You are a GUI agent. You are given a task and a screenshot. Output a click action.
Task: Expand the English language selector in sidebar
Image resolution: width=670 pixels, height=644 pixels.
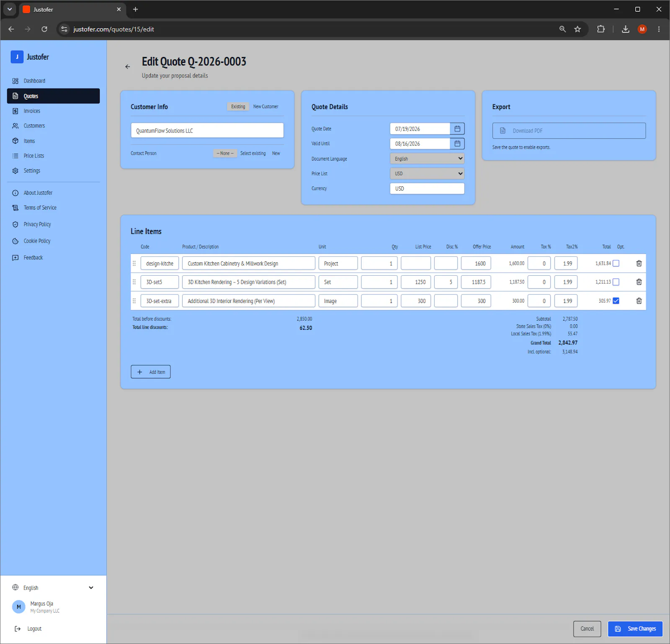(53, 587)
